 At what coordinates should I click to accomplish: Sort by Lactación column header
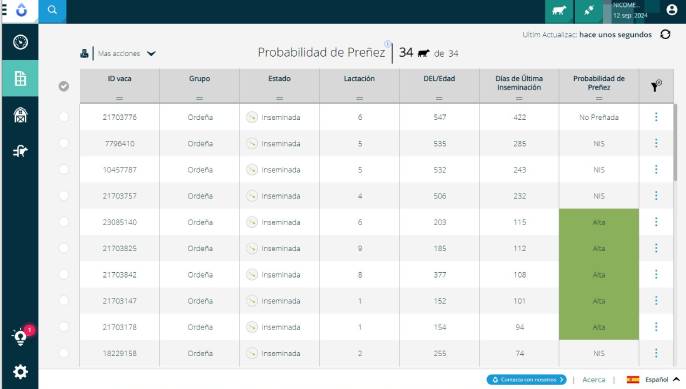[359, 79]
